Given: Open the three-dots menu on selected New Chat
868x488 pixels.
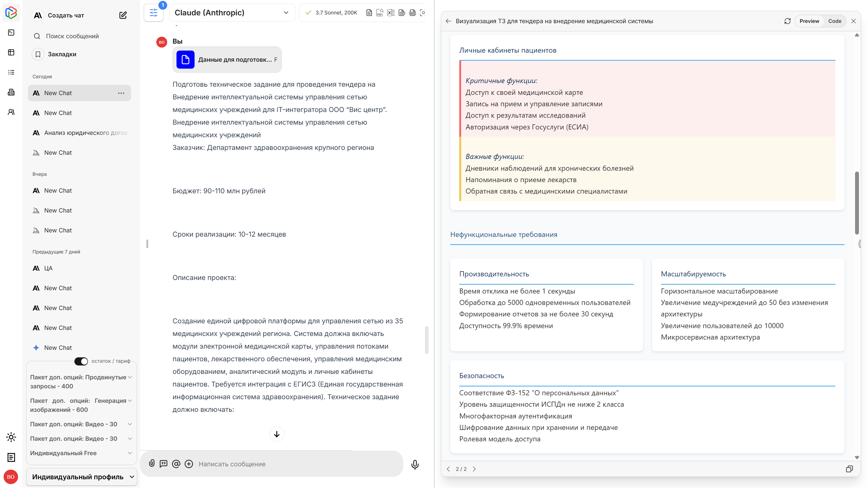Looking at the screenshot, I should pyautogui.click(x=121, y=93).
